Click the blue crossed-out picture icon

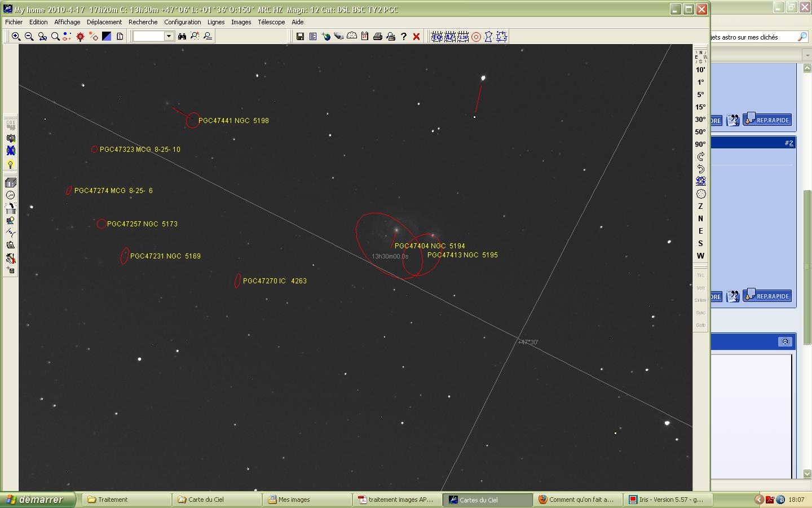tap(11, 151)
